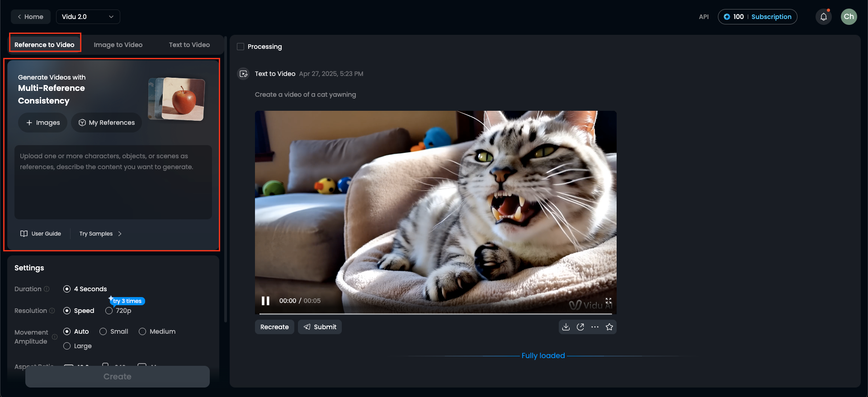Select the 4 Seconds duration
Viewport: 868px width, 397px height.
[85, 289]
